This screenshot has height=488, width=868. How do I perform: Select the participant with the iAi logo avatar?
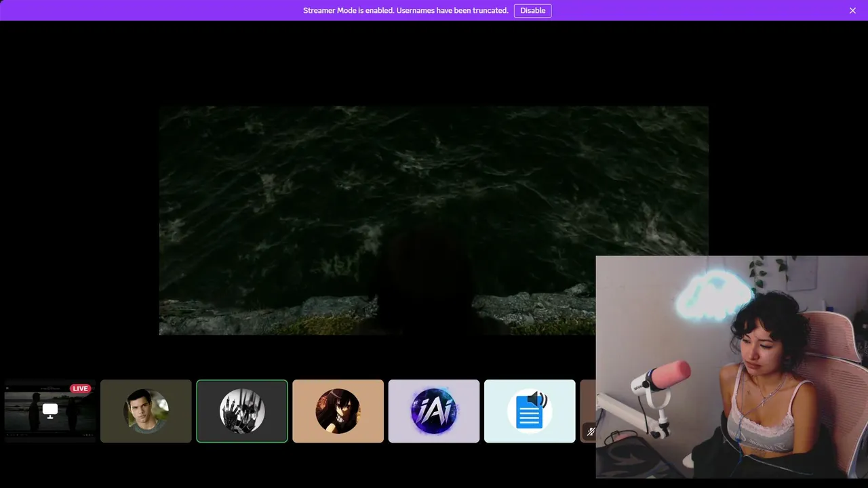pyautogui.click(x=434, y=411)
